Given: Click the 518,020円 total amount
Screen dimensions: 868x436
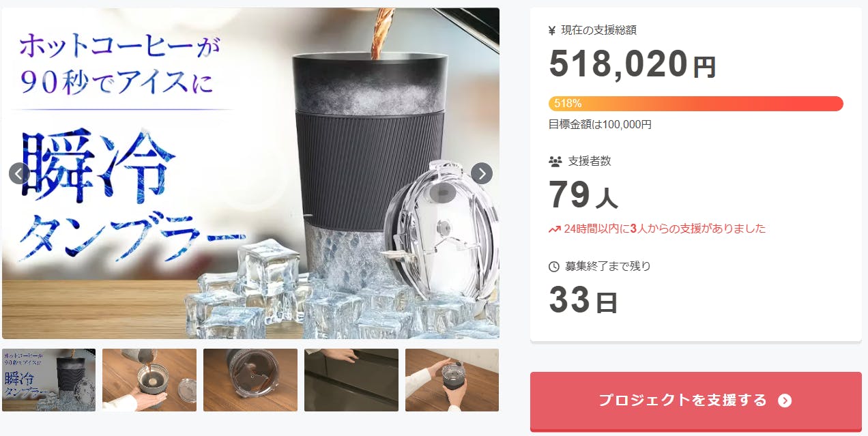Looking at the screenshot, I should 633,63.
